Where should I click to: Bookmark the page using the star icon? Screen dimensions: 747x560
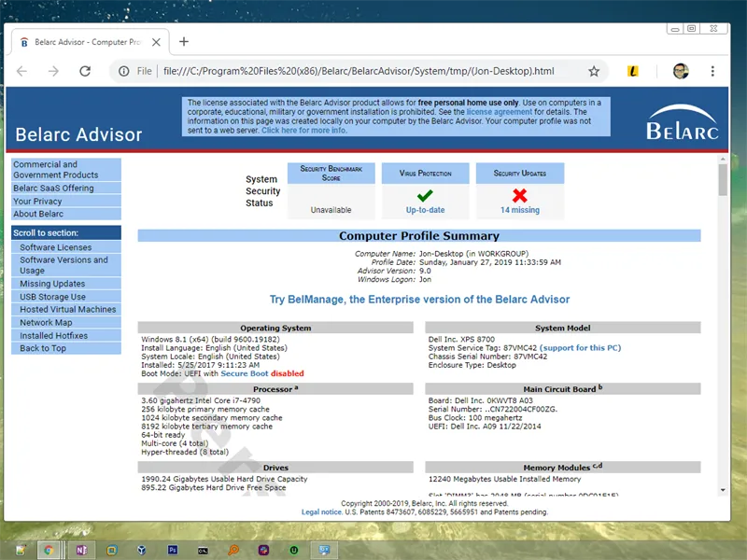coord(593,71)
